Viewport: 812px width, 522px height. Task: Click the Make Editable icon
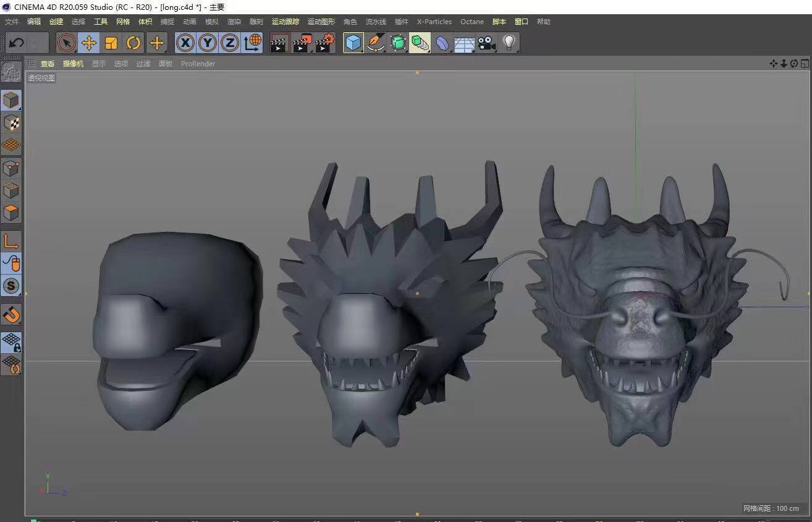pyautogui.click(x=11, y=72)
